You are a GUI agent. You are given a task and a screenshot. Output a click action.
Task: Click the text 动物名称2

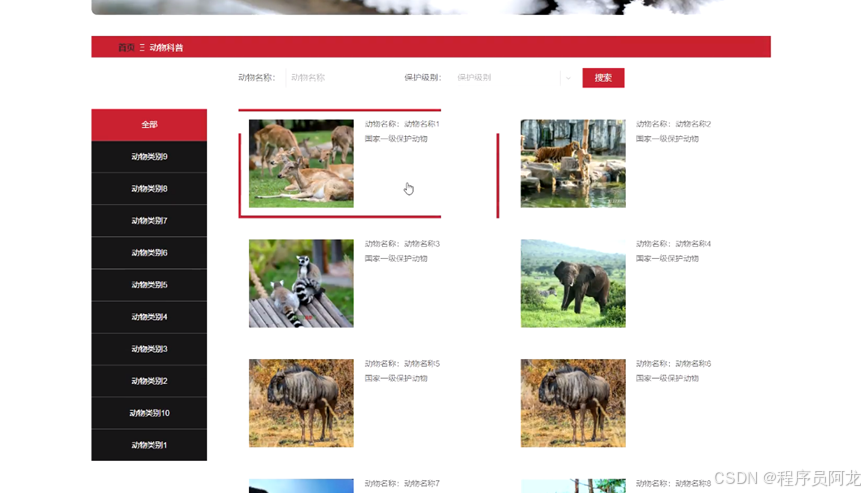(x=693, y=124)
